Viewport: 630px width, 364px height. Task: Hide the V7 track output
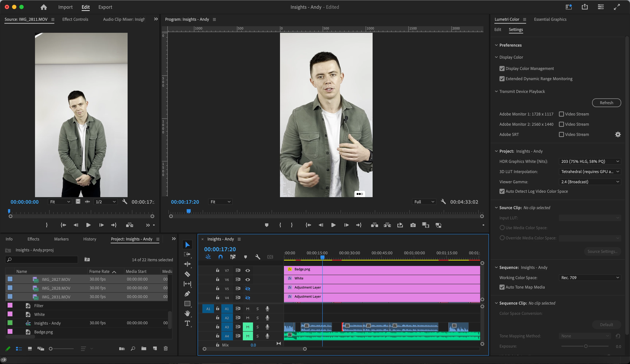[248, 270]
